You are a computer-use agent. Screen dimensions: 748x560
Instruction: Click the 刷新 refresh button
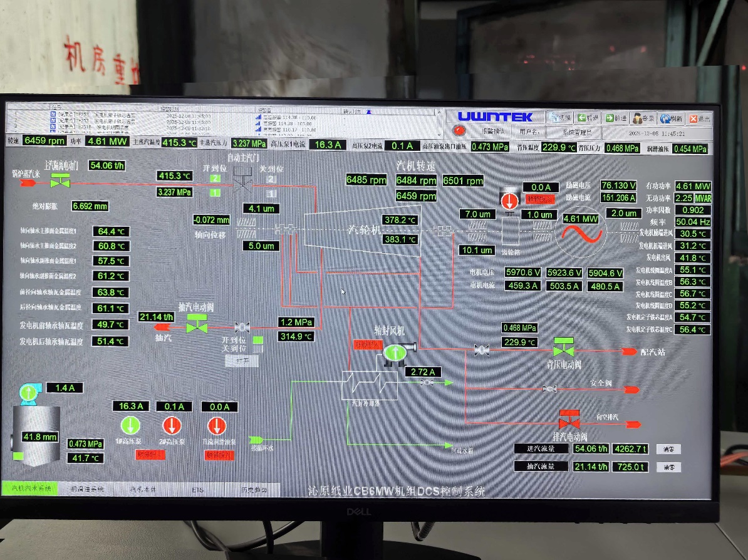pos(671,118)
